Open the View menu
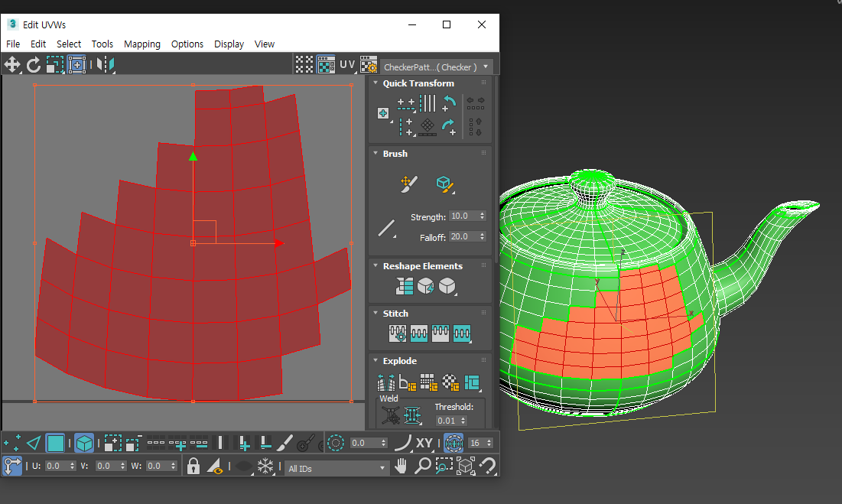Screen dimensions: 842x504 (264, 44)
